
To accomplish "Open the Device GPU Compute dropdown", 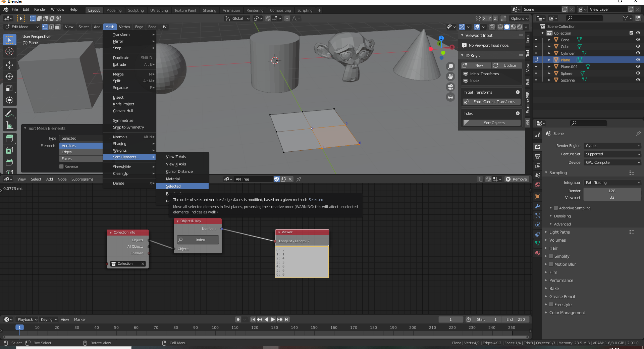I will coord(612,162).
